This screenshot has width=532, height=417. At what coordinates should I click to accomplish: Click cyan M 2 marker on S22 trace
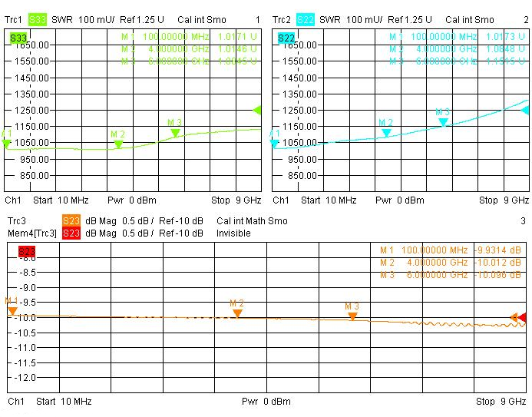pyautogui.click(x=386, y=132)
